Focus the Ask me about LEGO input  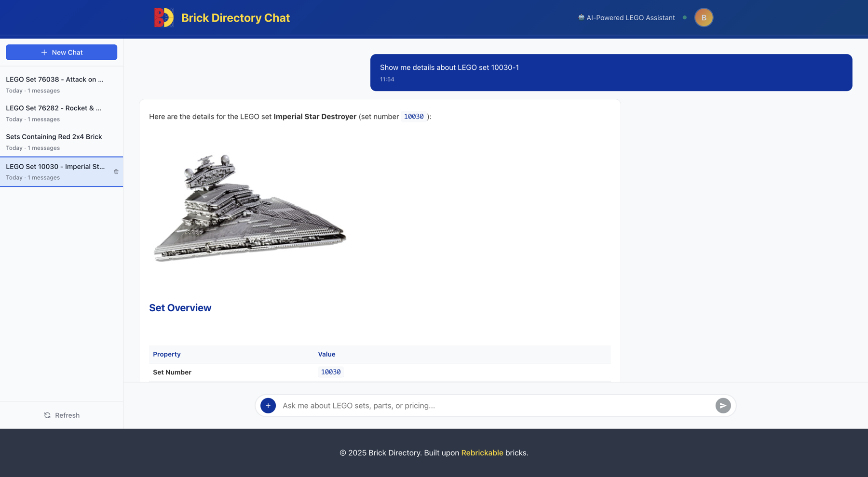497,406
